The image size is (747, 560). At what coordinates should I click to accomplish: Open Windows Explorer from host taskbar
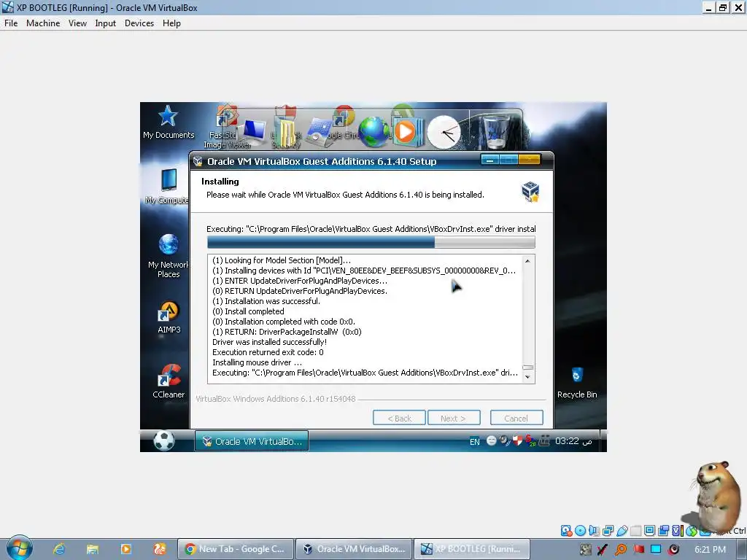pos(93,549)
